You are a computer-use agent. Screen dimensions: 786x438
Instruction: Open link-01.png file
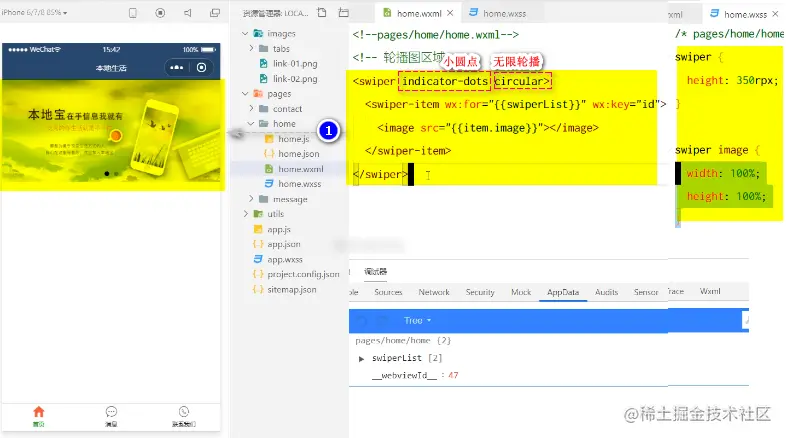tap(295, 64)
